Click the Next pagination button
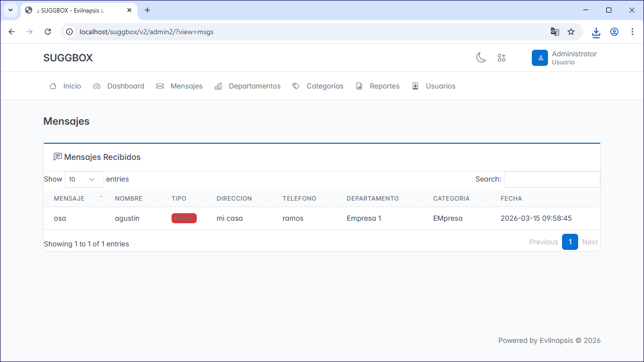This screenshot has height=362, width=644. point(590,242)
